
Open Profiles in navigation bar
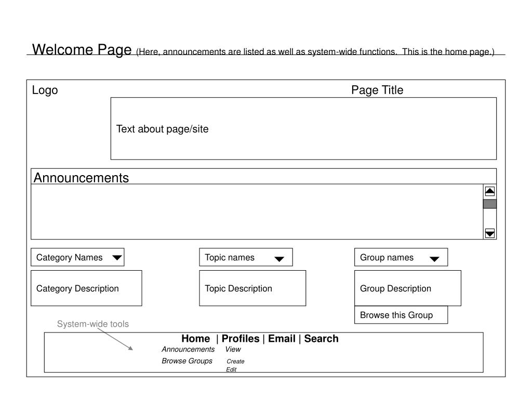point(241,339)
